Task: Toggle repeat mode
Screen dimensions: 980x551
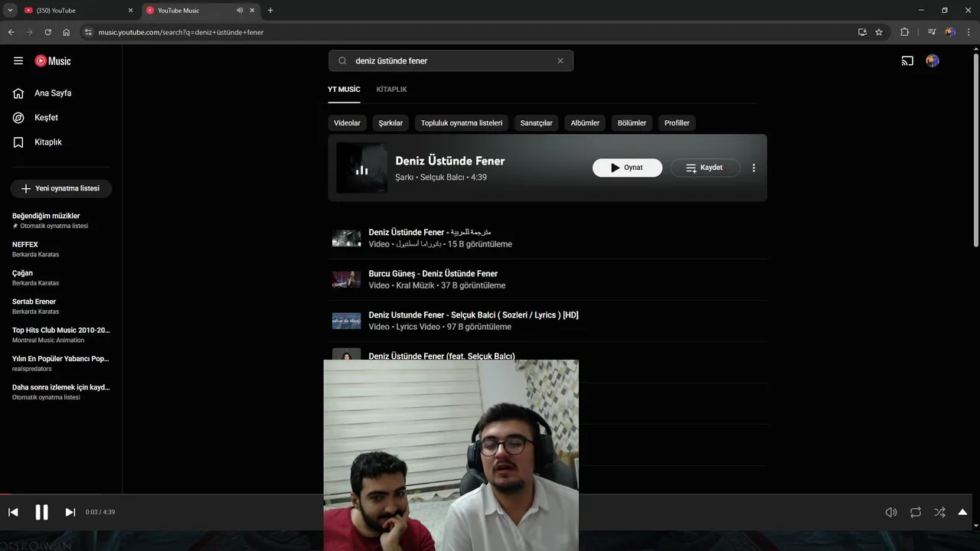Action: coord(916,512)
